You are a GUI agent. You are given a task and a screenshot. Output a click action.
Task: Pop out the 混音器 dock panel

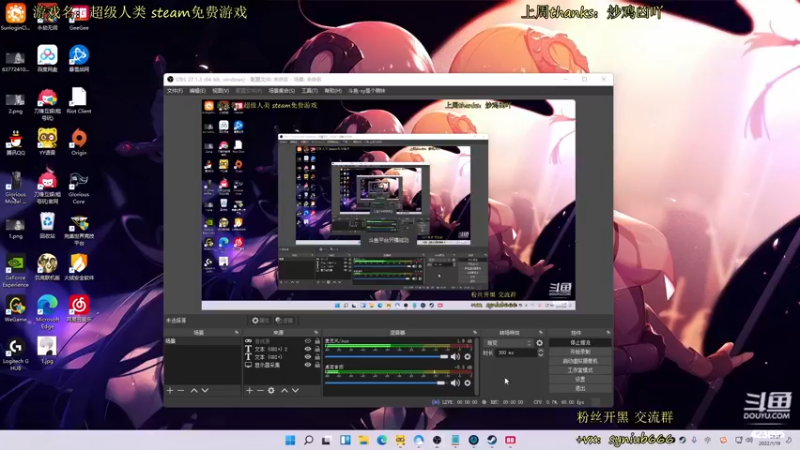(x=475, y=333)
